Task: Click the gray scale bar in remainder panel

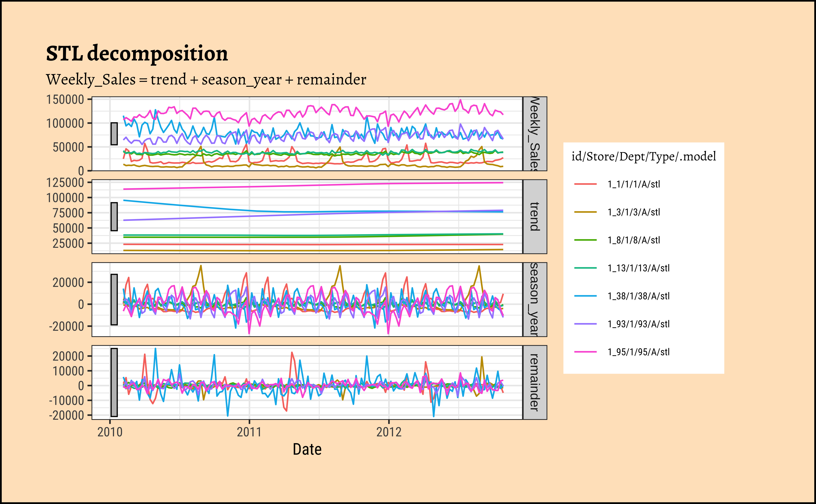Action: point(114,382)
